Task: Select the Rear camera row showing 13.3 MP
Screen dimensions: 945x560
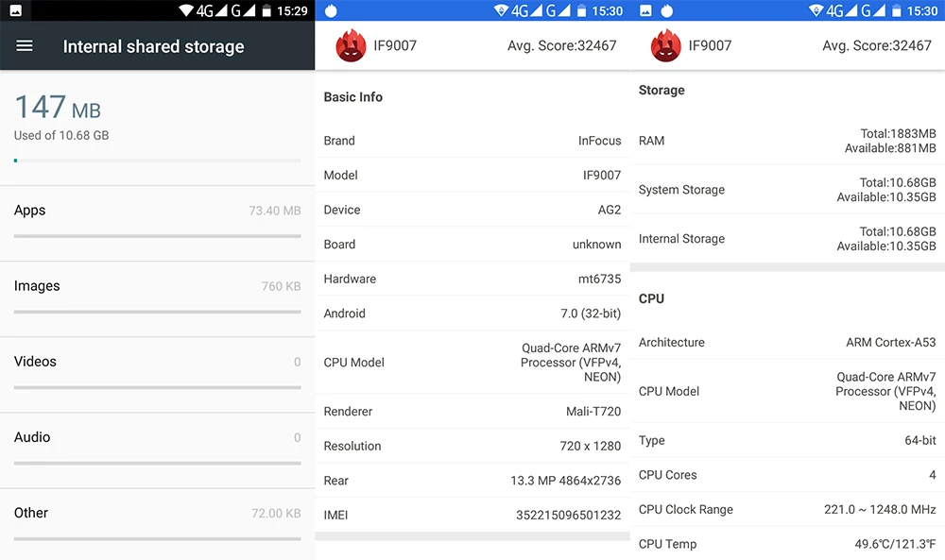Action: (x=472, y=481)
